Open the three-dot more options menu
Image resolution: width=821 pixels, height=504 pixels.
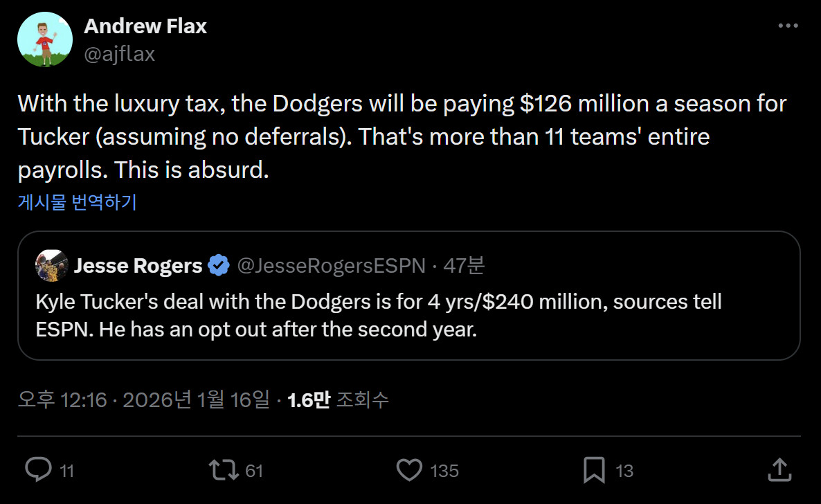[x=788, y=26]
